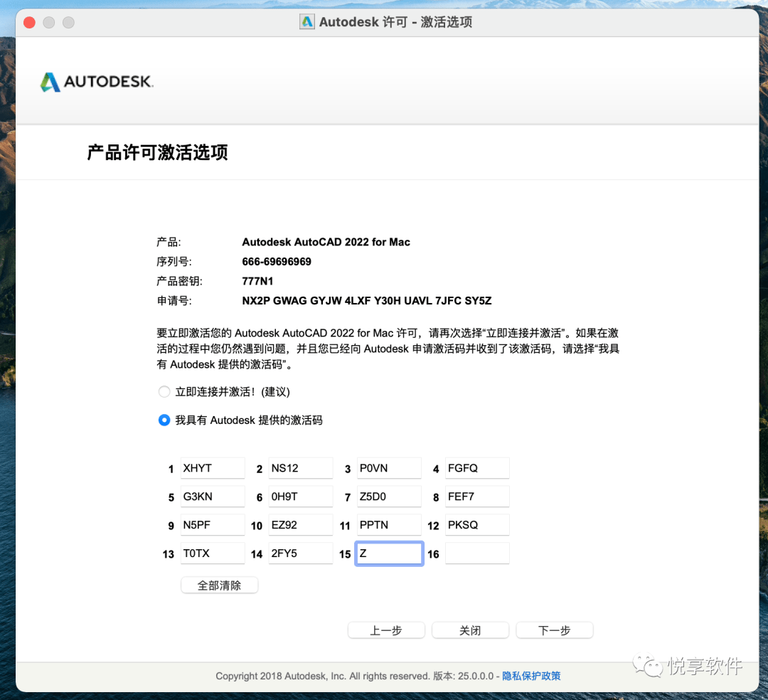
Task: Click the copyright text in the footer
Action: coord(323,676)
